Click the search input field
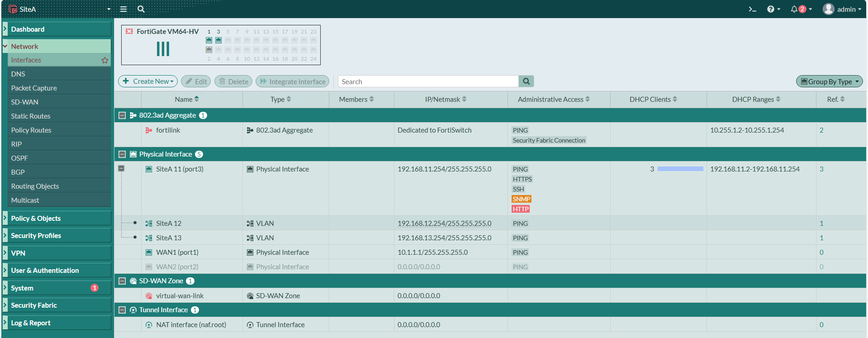The image size is (868, 338). (428, 81)
